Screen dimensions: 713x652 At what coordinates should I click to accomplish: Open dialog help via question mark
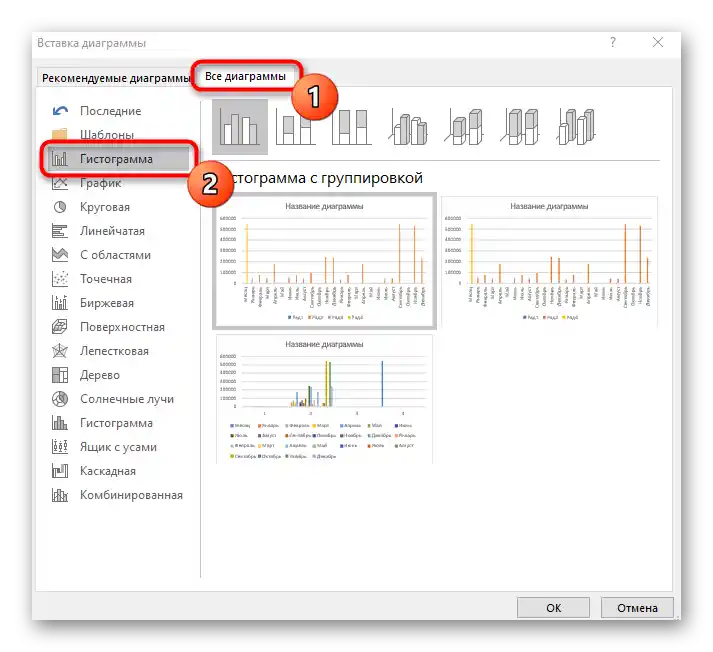tap(613, 42)
